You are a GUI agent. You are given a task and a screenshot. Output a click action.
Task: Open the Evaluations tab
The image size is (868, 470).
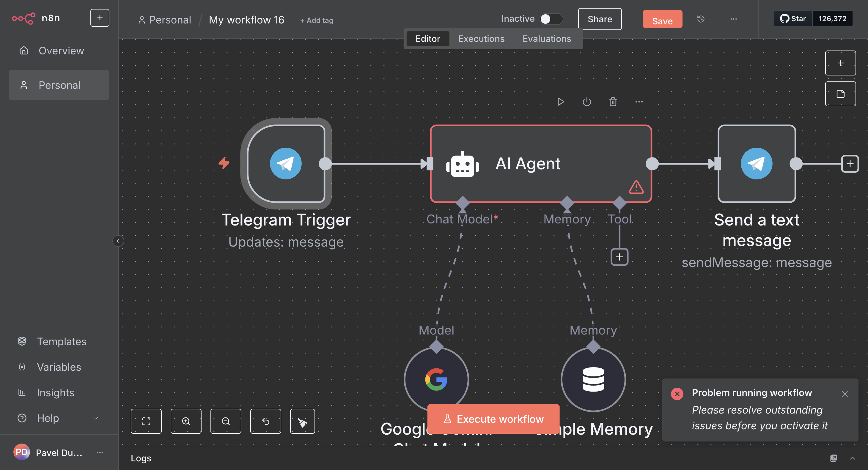coord(547,39)
